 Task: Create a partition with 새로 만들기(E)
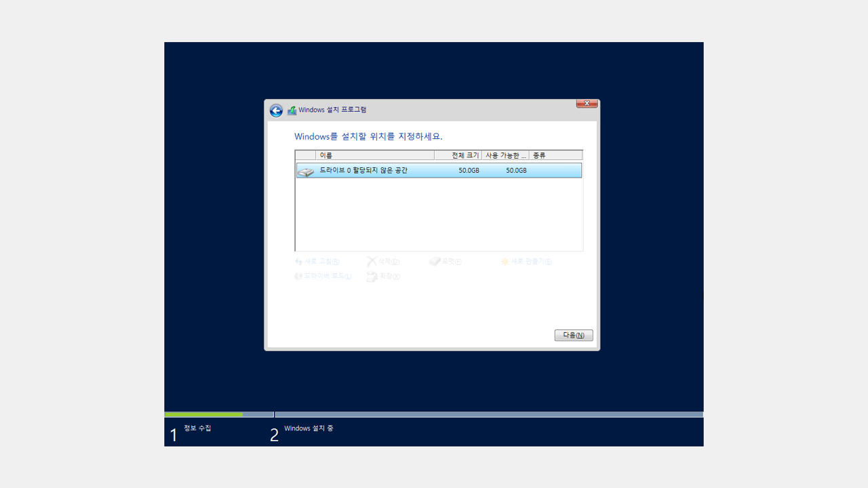pyautogui.click(x=526, y=262)
